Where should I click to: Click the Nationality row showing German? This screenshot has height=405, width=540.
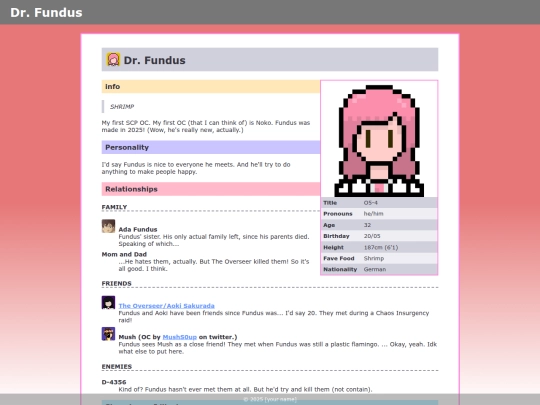pos(379,269)
